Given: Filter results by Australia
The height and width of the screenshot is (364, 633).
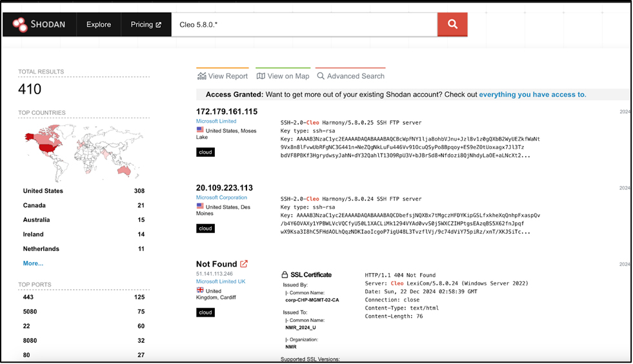Looking at the screenshot, I should [x=84, y=220].
